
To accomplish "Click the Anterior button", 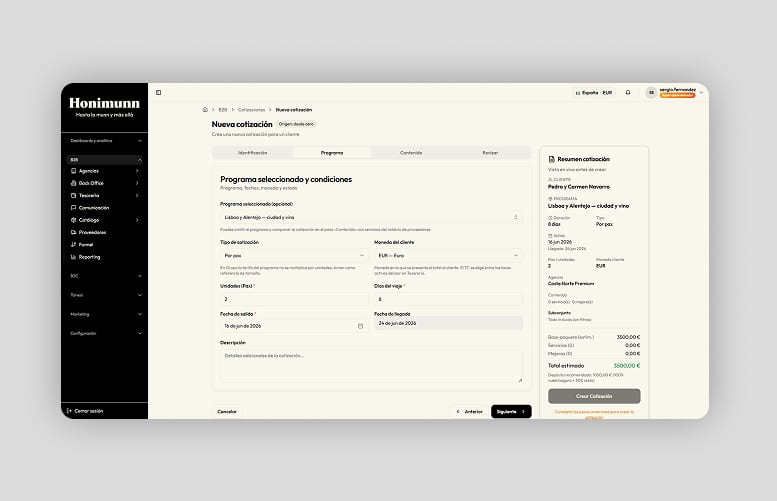I will click(x=469, y=412).
